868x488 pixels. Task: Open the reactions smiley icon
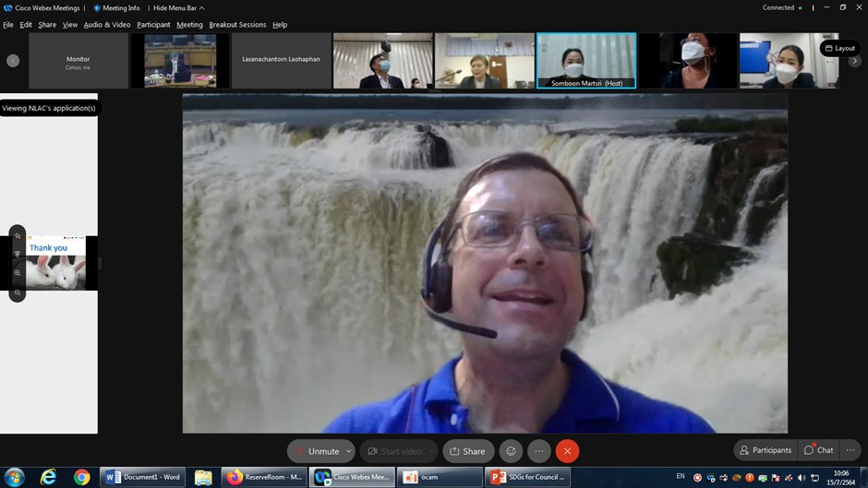click(511, 451)
